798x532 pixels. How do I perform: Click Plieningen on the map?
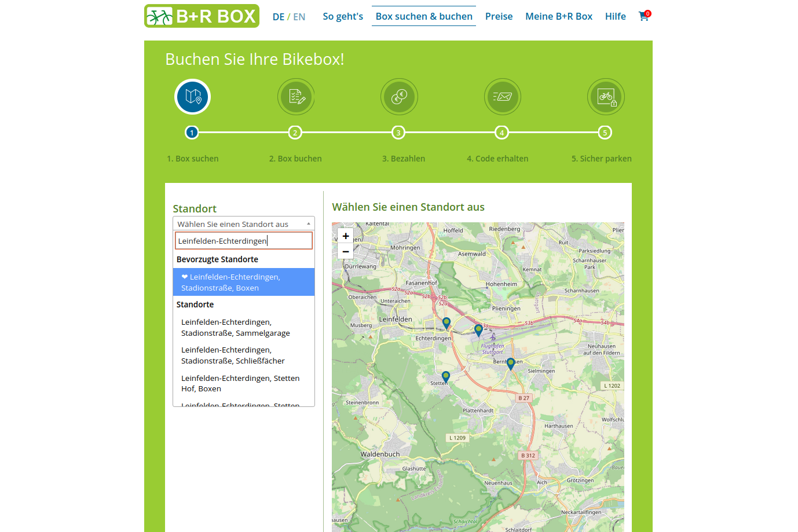pyautogui.click(x=506, y=309)
